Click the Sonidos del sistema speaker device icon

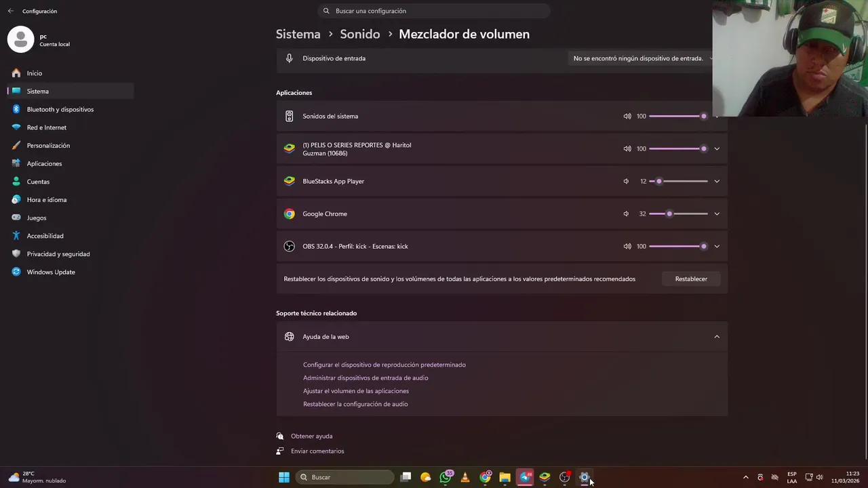tap(290, 116)
